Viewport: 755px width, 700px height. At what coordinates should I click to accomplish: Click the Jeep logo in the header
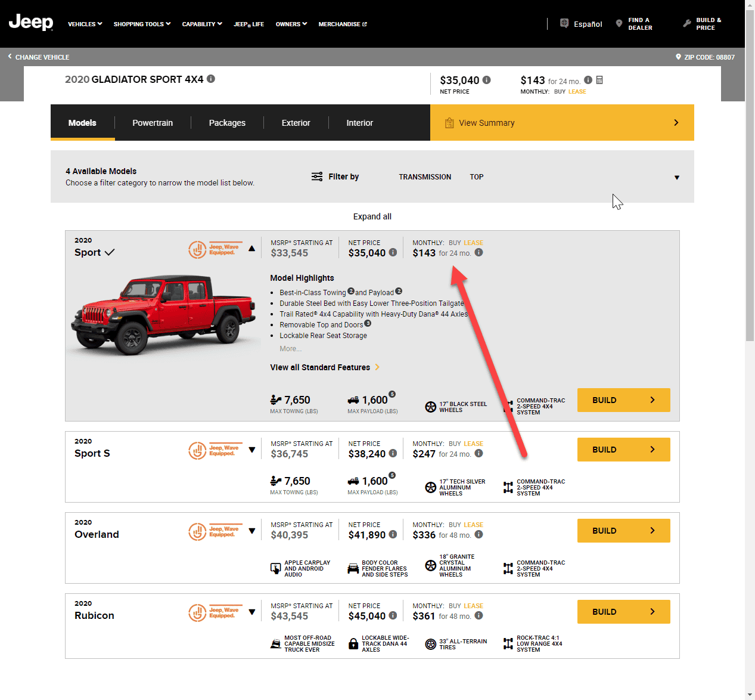coord(31,23)
